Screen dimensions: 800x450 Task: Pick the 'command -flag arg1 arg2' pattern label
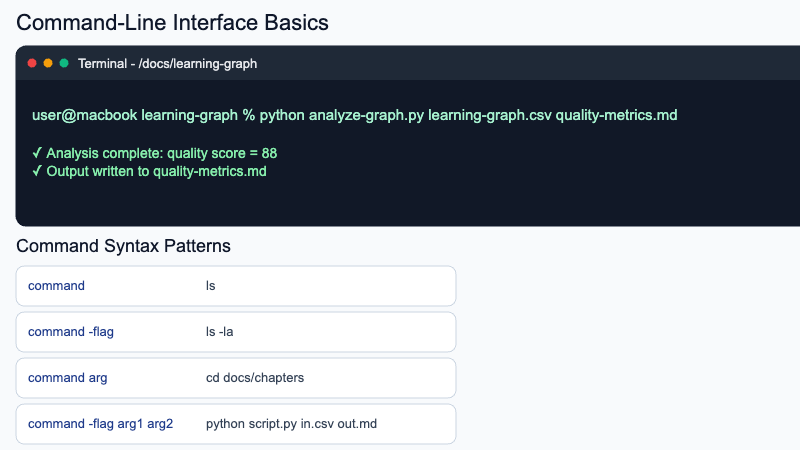(100, 424)
